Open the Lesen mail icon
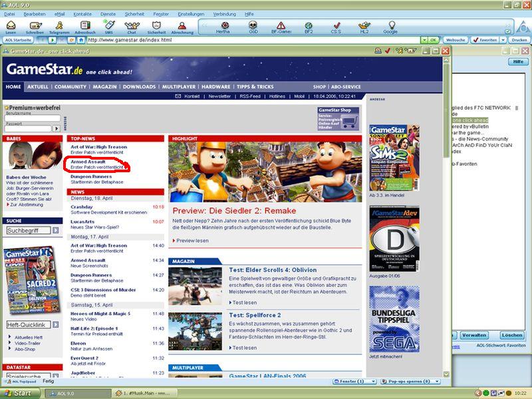The height and width of the screenshot is (399, 532). coord(11,27)
